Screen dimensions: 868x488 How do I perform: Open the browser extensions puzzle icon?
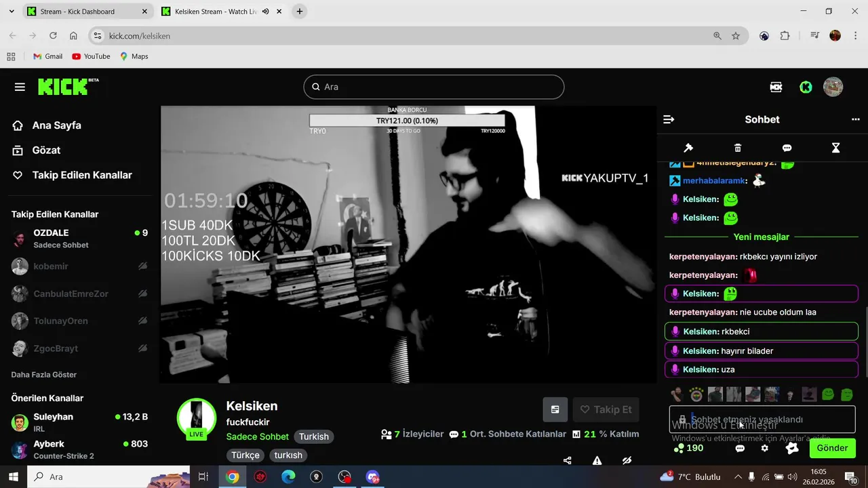785,36
